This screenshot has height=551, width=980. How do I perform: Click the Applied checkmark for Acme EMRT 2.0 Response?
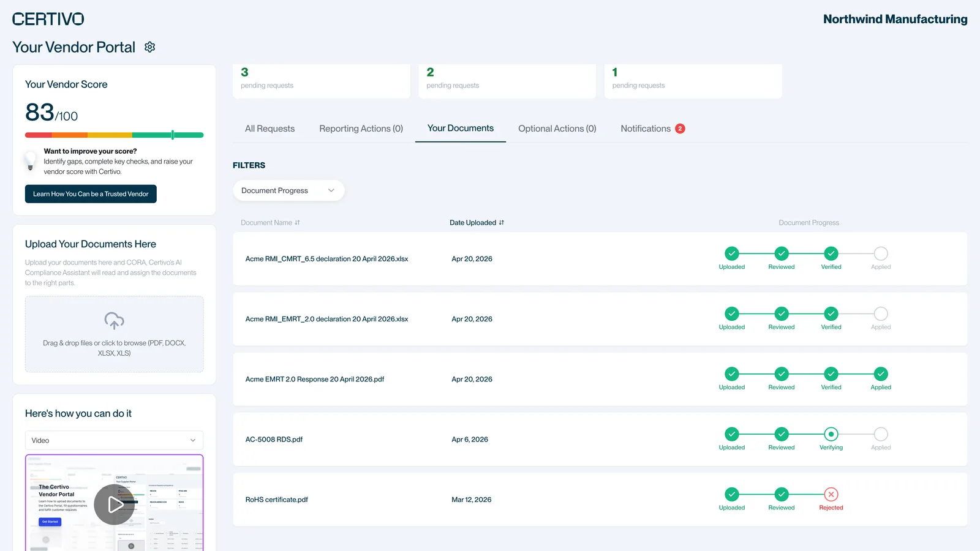pyautogui.click(x=881, y=374)
